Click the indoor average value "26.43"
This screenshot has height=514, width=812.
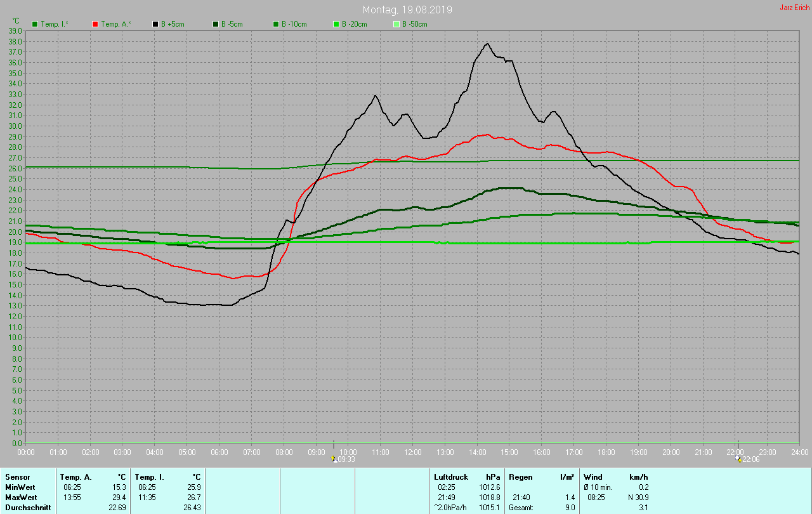tap(192, 508)
